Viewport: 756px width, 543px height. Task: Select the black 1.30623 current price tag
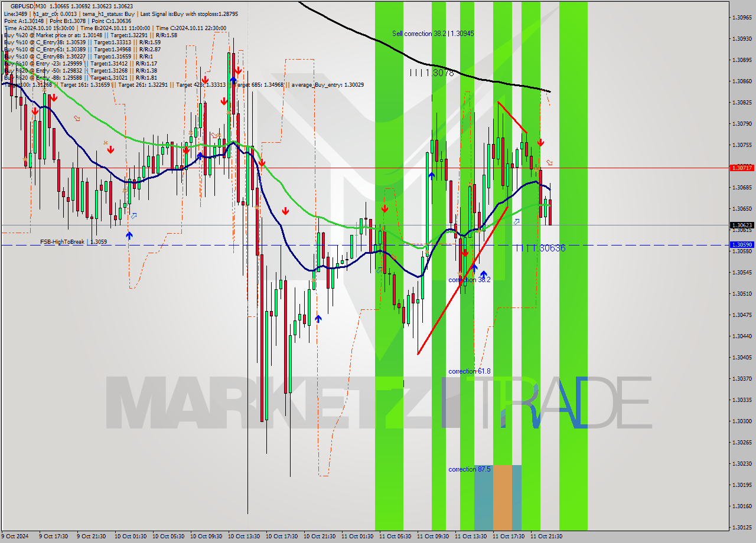pyautogui.click(x=741, y=225)
